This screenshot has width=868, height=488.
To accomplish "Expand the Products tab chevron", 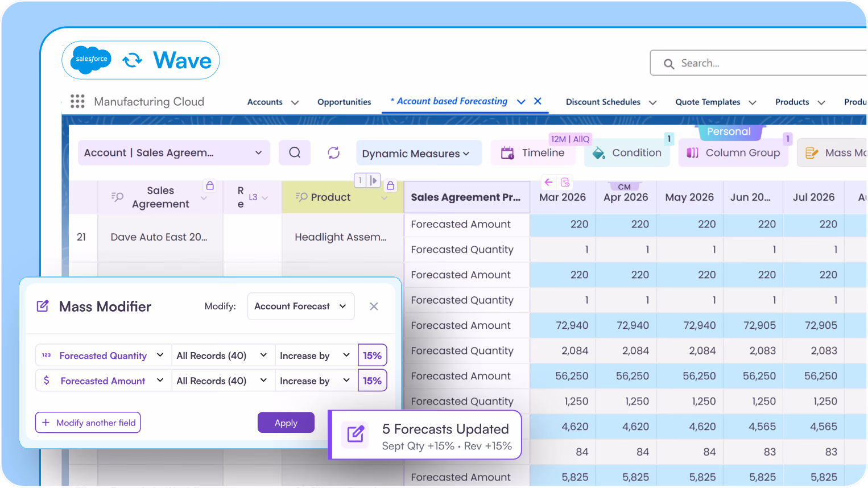I will pos(821,102).
